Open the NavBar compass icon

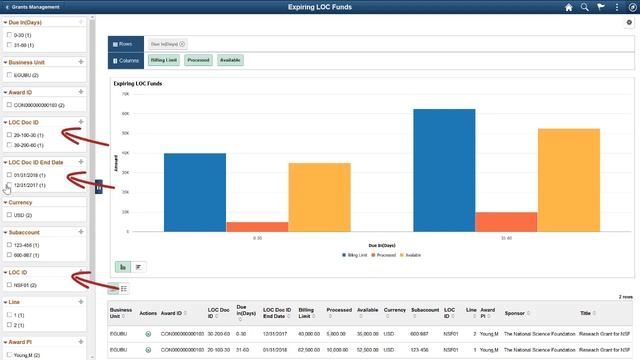click(x=632, y=7)
